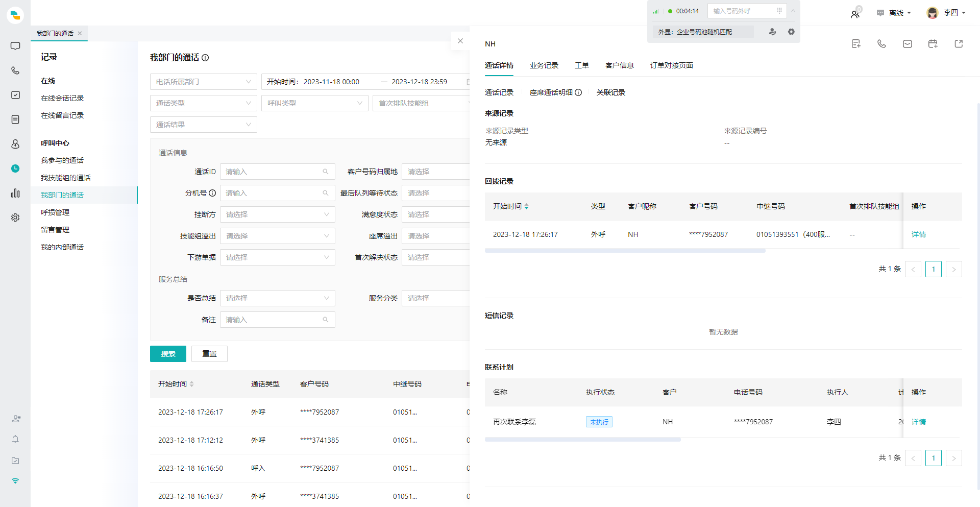Click the folder check icon in sidebar bottom
This screenshot has width=980, height=507.
pos(15,460)
